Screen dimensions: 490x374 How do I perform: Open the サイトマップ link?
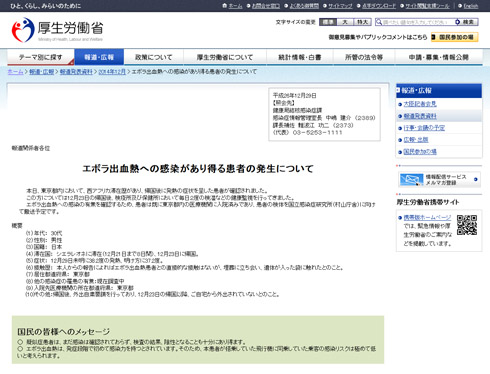click(x=340, y=6)
